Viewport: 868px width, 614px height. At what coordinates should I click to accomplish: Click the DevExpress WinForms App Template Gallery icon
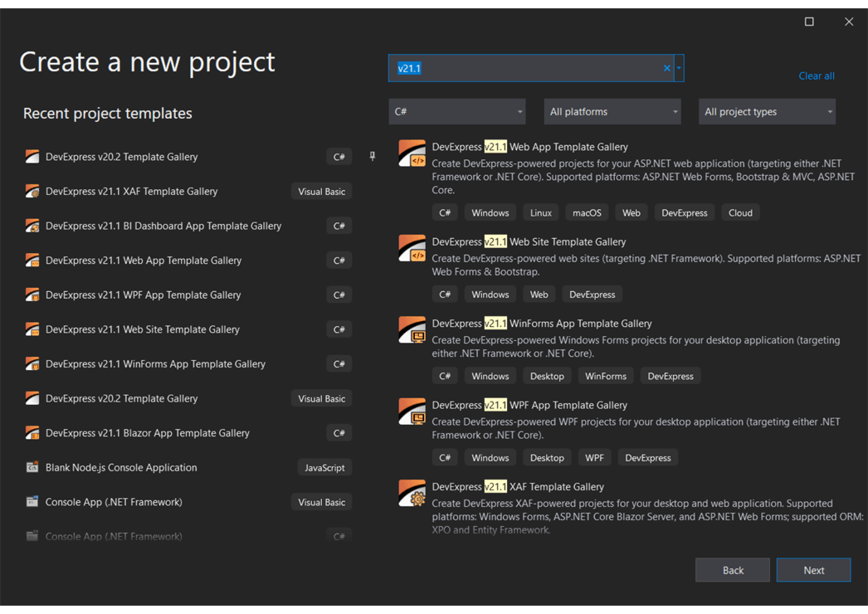point(412,329)
